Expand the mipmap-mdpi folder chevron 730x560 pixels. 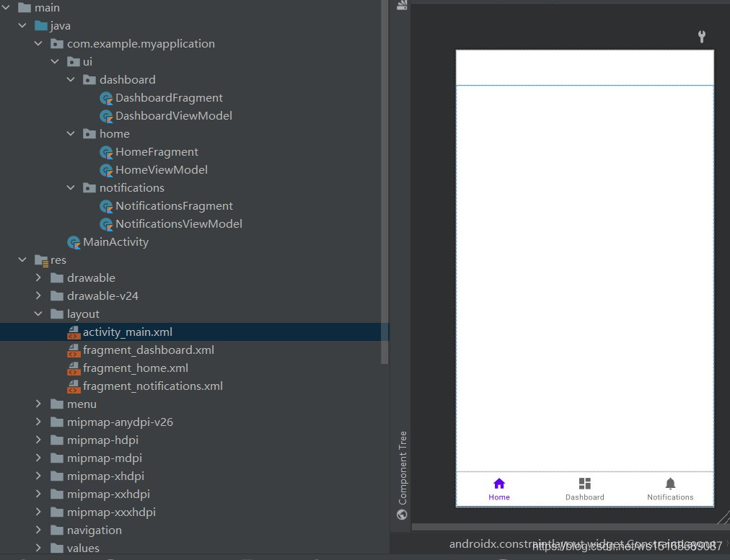(39, 458)
